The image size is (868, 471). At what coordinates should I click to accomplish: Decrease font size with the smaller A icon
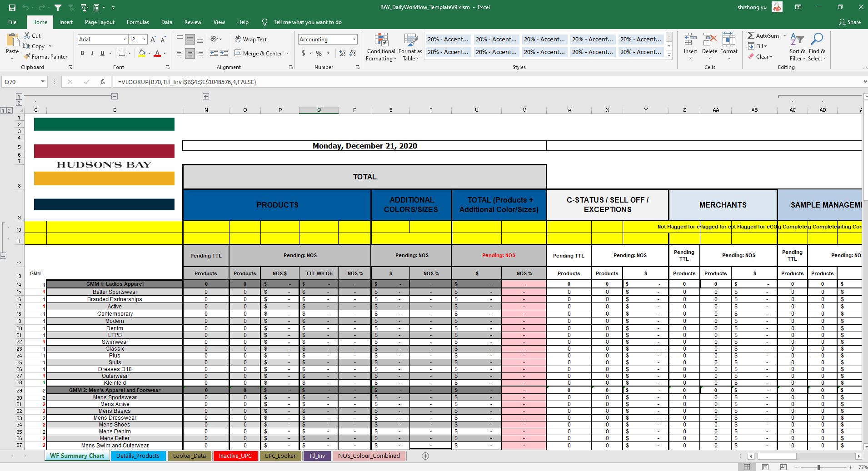tap(163, 40)
